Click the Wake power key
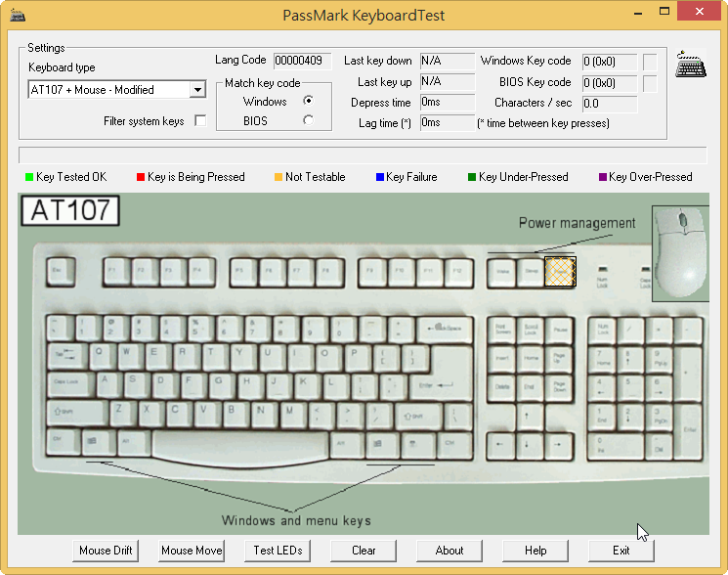The image size is (728, 575). coord(502,272)
